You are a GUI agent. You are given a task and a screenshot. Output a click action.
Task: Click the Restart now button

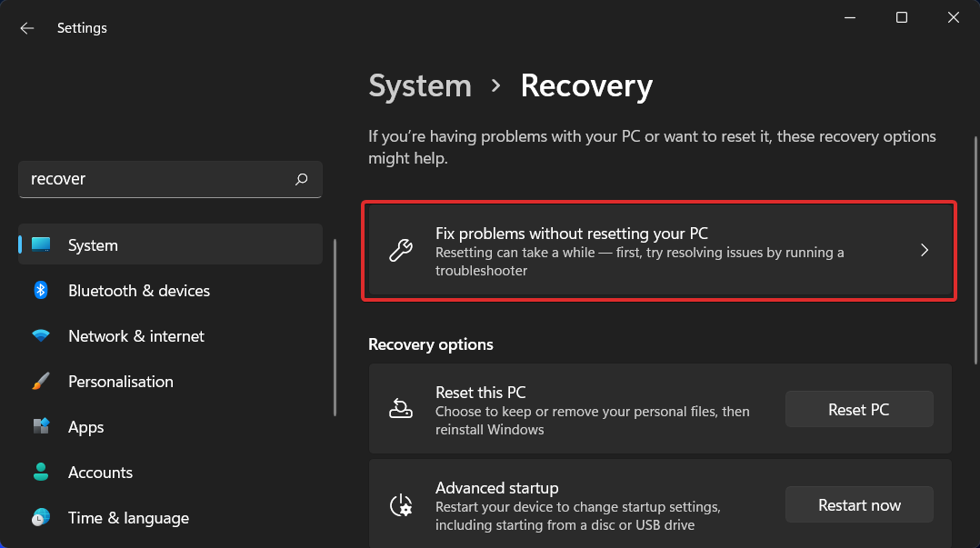858,503
